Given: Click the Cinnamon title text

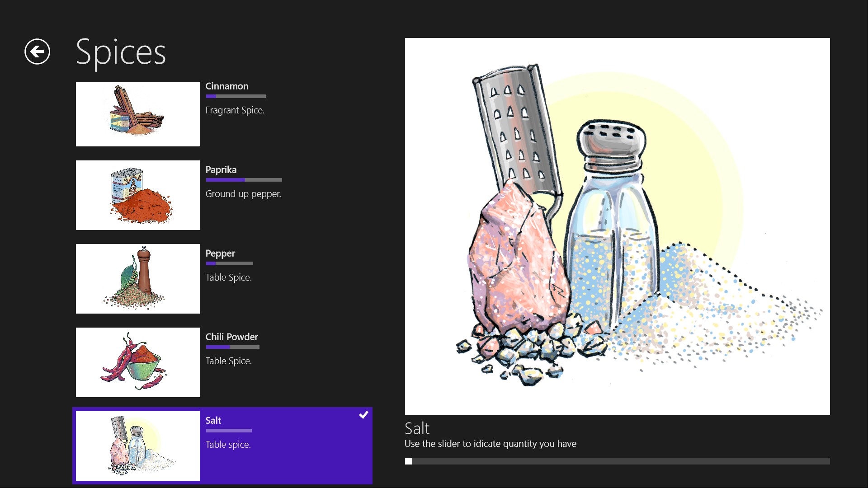Looking at the screenshot, I should pyautogui.click(x=226, y=86).
